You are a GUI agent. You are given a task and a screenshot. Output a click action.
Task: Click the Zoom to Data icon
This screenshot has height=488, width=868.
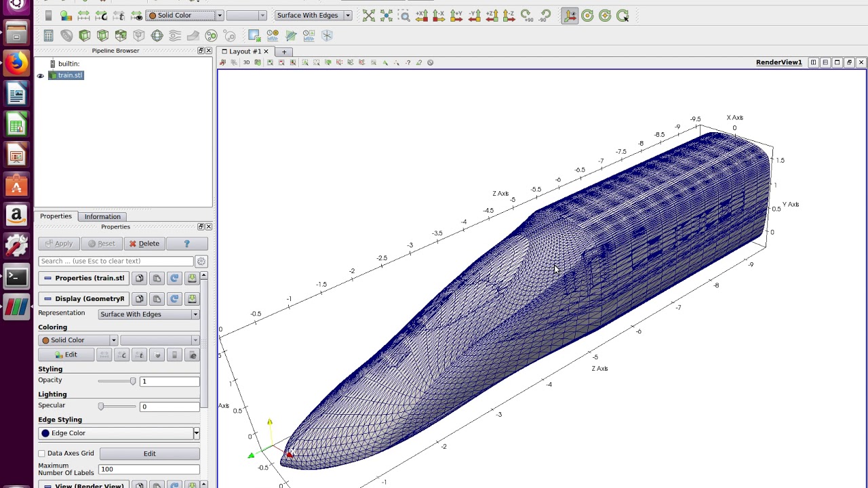pyautogui.click(x=387, y=15)
